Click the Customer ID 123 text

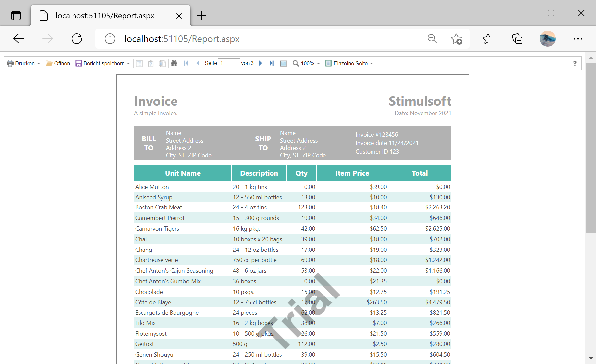point(377,152)
